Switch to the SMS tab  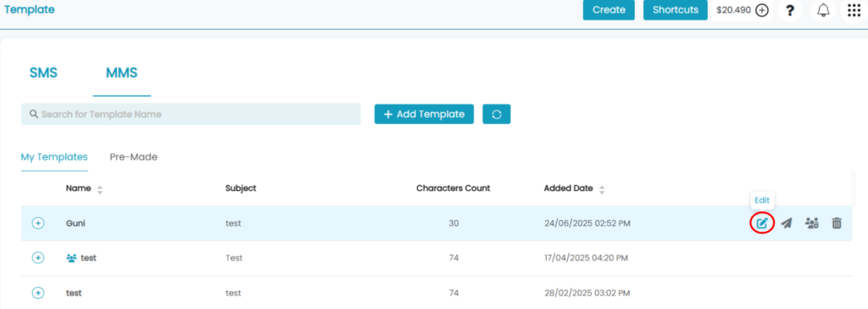(x=43, y=73)
